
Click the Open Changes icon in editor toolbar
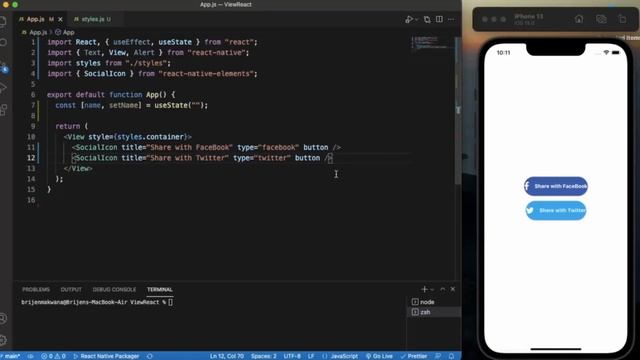427,19
